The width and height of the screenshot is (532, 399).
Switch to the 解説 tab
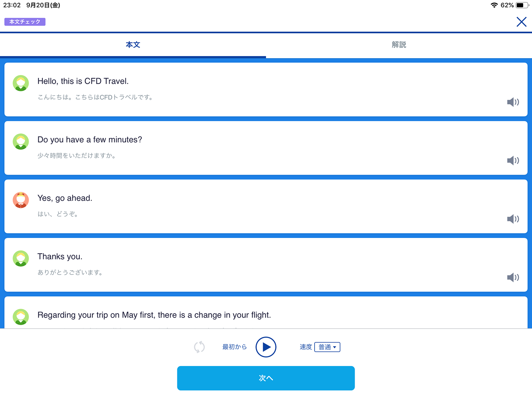(399, 45)
